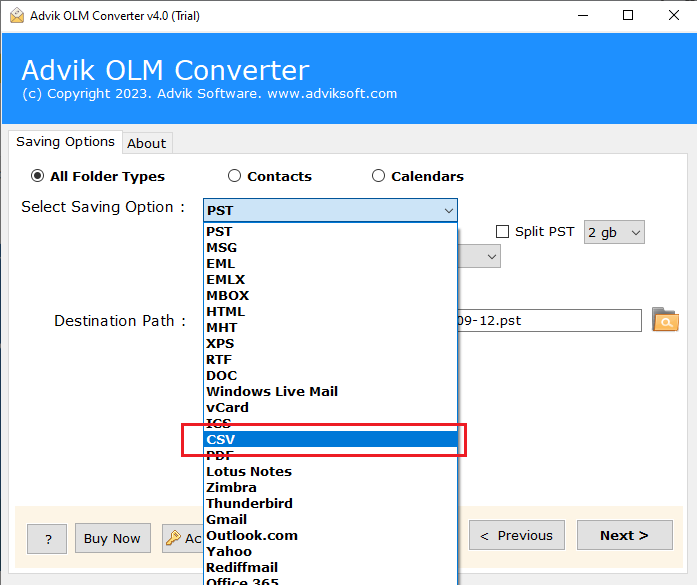Click the Buy Now button
Viewport: 697px width, 585px height.
(112, 538)
